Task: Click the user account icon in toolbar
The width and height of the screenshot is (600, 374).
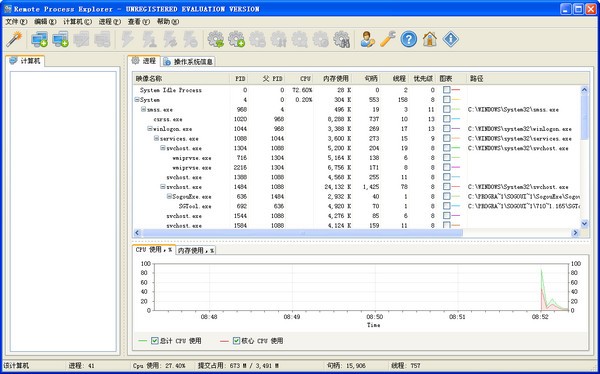Action: point(367,39)
